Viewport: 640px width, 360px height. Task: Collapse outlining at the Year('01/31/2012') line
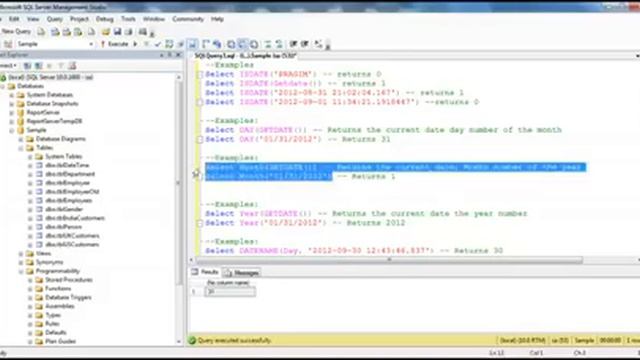coord(200,223)
